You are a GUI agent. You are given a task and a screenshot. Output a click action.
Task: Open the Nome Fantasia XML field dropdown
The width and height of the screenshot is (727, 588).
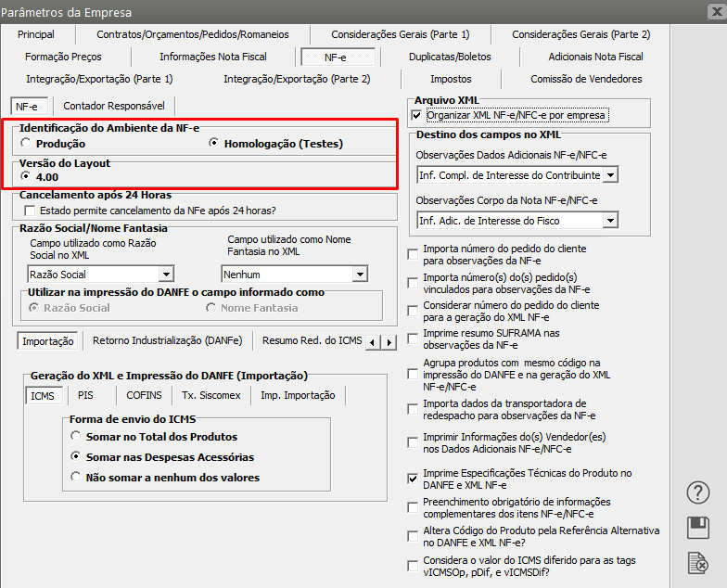pos(360,275)
